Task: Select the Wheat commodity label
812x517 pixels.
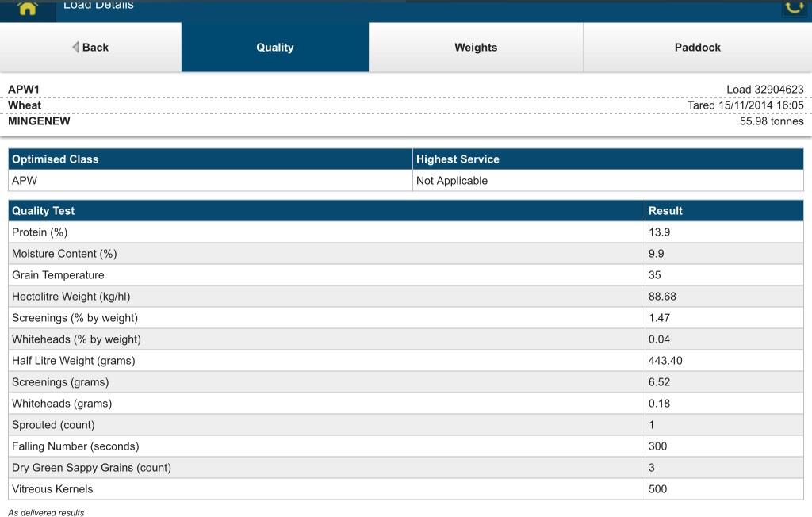Action: (x=25, y=105)
